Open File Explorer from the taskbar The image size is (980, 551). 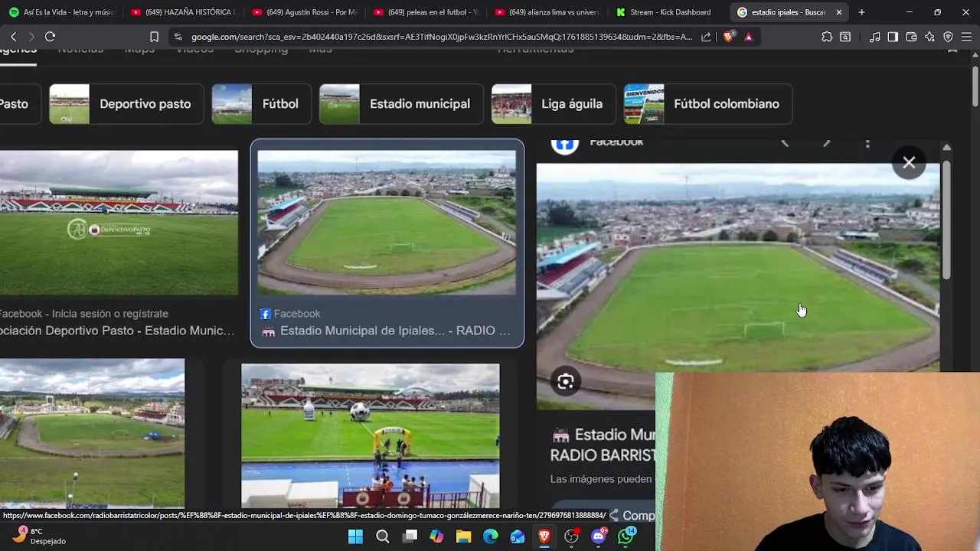[x=463, y=536]
